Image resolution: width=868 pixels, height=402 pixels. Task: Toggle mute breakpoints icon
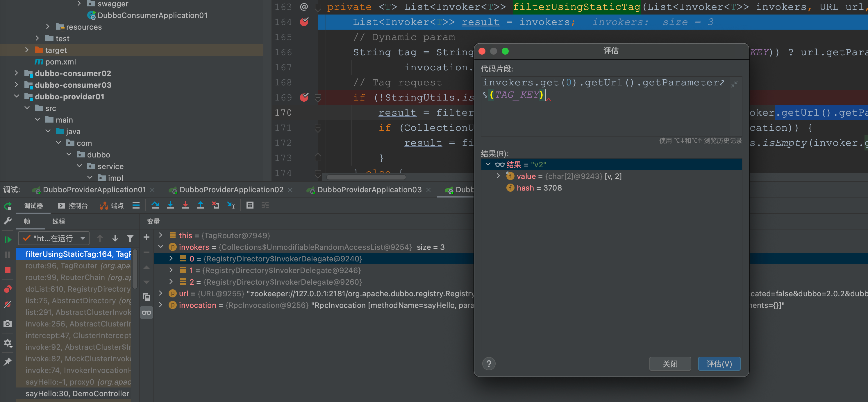tap(8, 304)
